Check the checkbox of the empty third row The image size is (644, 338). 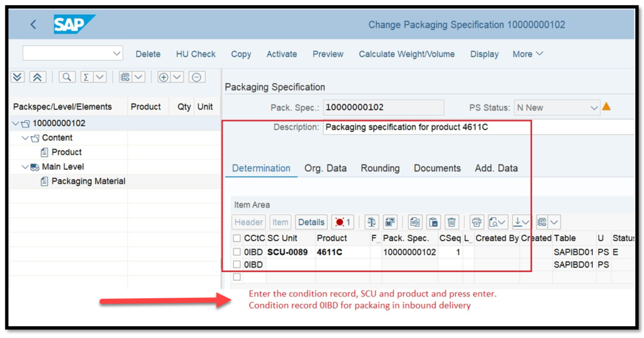tap(237, 277)
